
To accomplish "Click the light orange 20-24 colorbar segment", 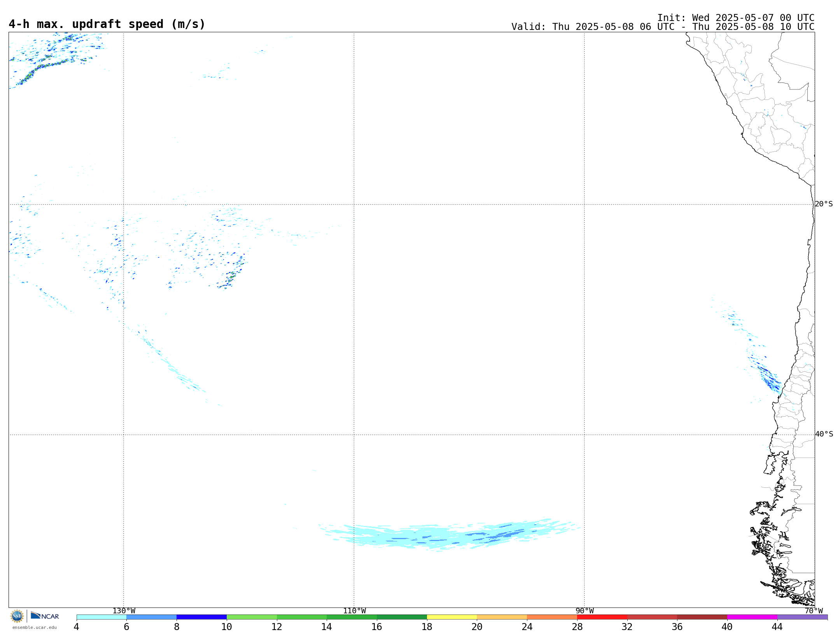I will click(502, 617).
